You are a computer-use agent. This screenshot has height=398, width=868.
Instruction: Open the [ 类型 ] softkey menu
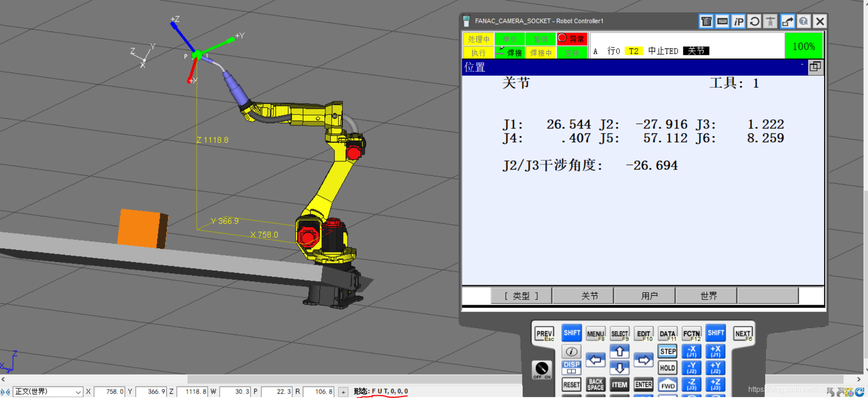point(521,296)
